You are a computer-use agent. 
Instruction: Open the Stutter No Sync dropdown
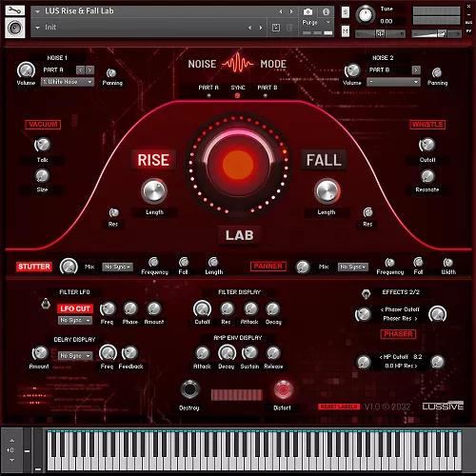click(x=117, y=267)
